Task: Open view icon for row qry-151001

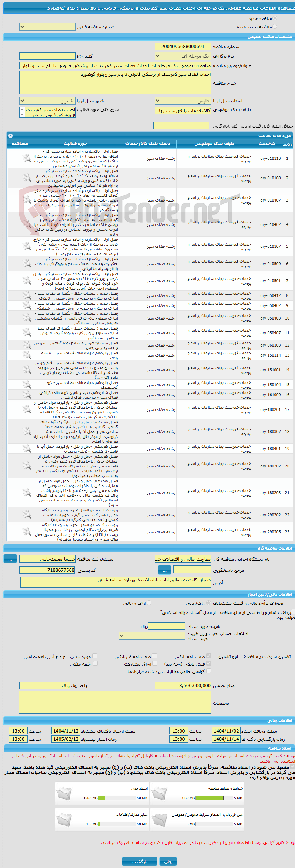Action: (x=26, y=370)
